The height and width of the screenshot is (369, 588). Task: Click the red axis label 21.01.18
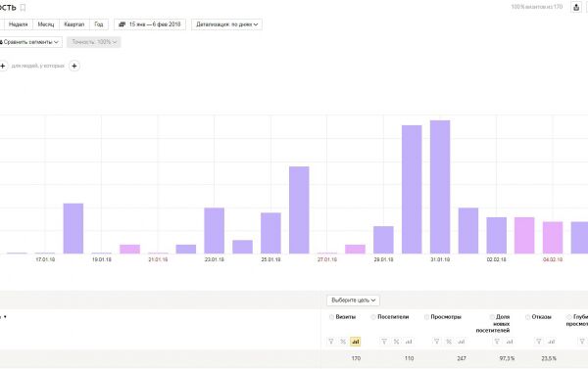click(158, 259)
